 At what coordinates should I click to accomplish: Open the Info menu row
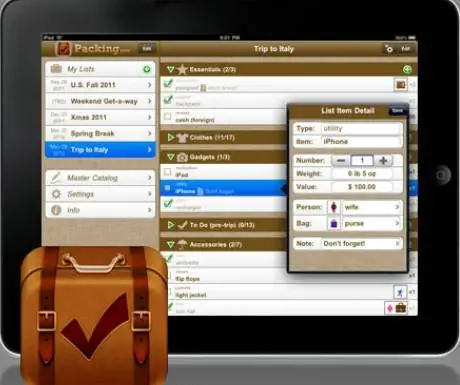click(x=100, y=210)
